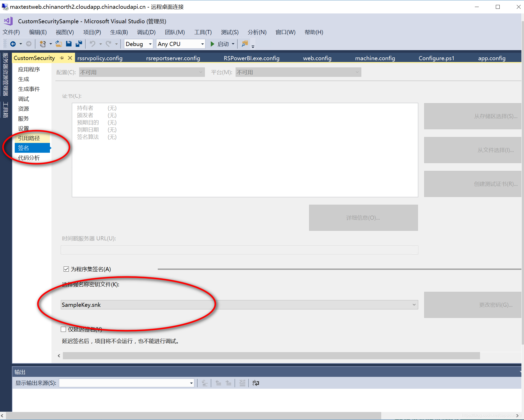Close the CustomSecurity properties tab
The image size is (524, 420).
click(x=70, y=58)
